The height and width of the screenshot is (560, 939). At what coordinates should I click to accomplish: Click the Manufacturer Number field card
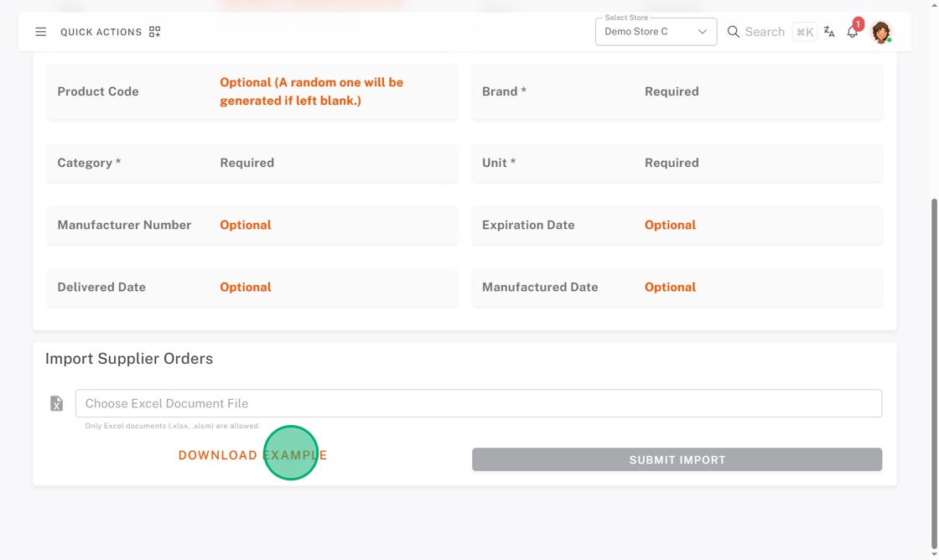point(252,225)
